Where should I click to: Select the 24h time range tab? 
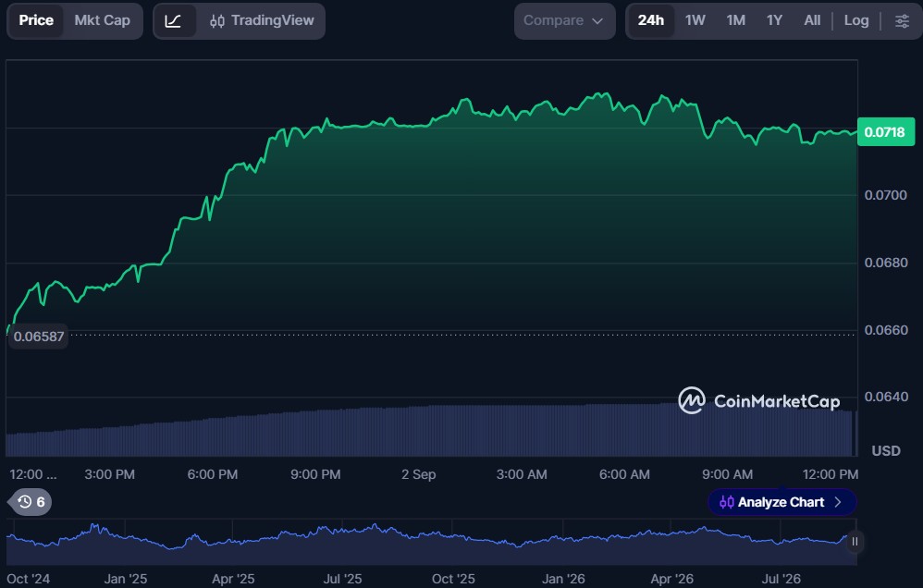(650, 20)
